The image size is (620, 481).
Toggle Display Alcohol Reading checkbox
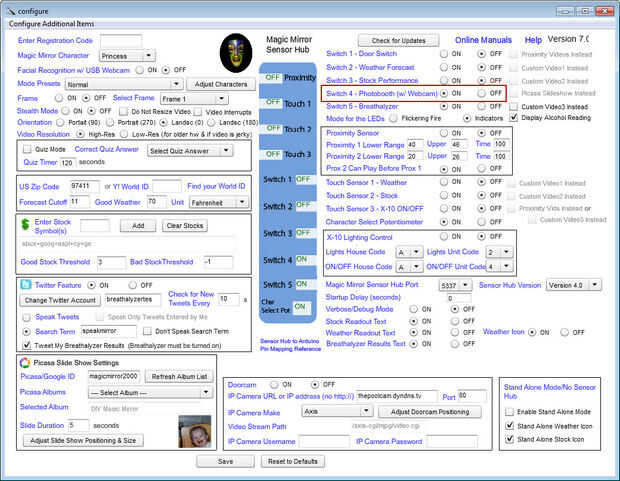pyautogui.click(x=513, y=117)
